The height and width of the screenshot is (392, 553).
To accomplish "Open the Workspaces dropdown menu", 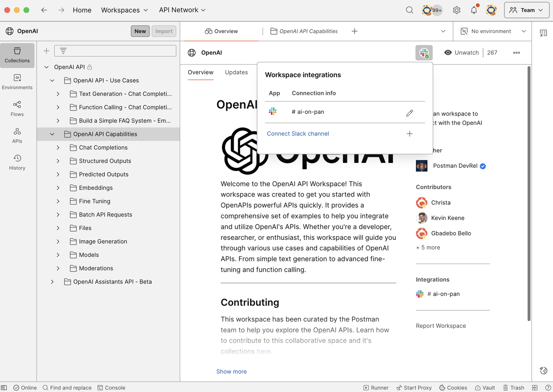I will [x=124, y=10].
